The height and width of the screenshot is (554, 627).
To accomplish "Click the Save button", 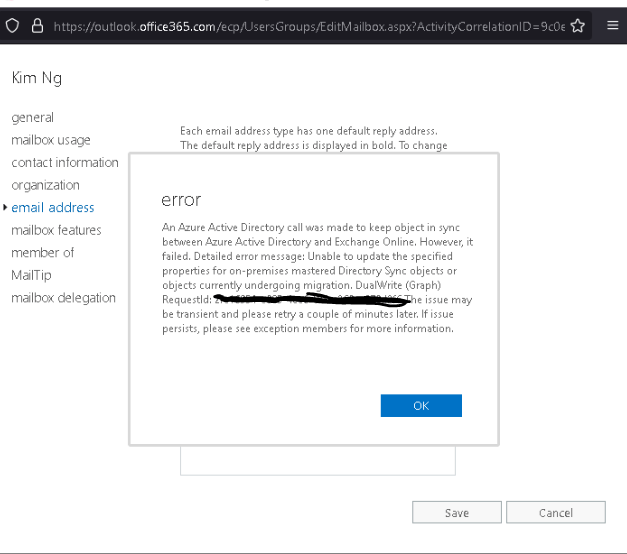I will click(457, 512).
